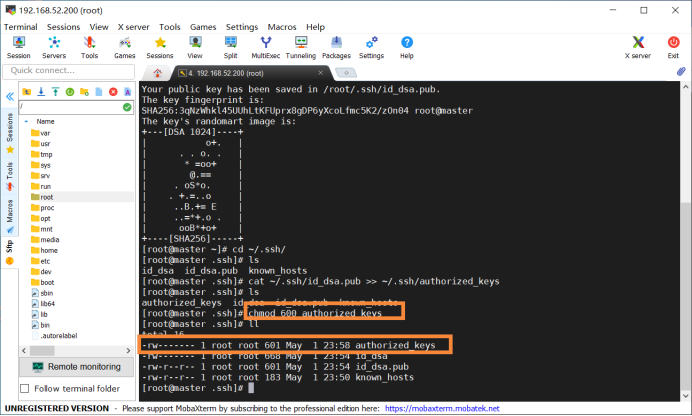The image size is (692, 416).
Task: Click the red delete icon in Sftp toolbar
Action: pos(113,92)
